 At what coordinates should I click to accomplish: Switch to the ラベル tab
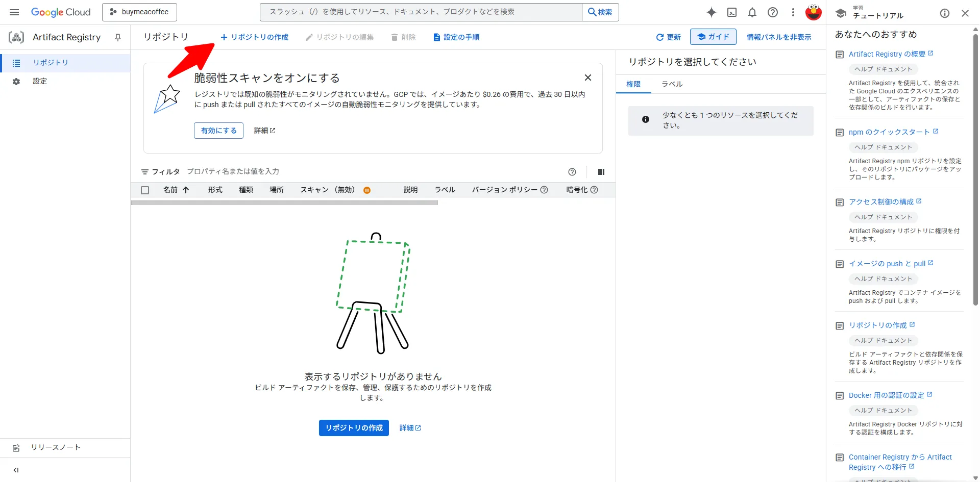pyautogui.click(x=671, y=84)
